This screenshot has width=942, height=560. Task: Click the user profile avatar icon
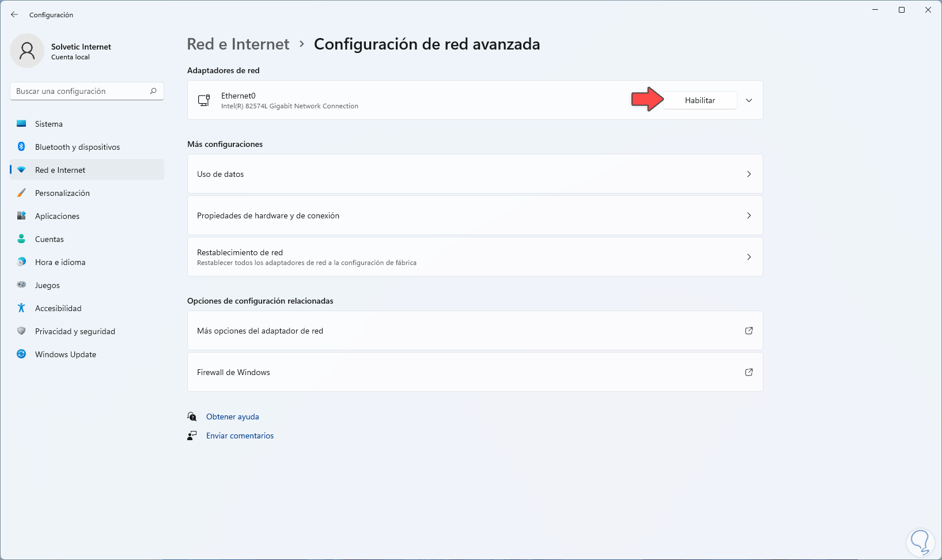coord(27,51)
